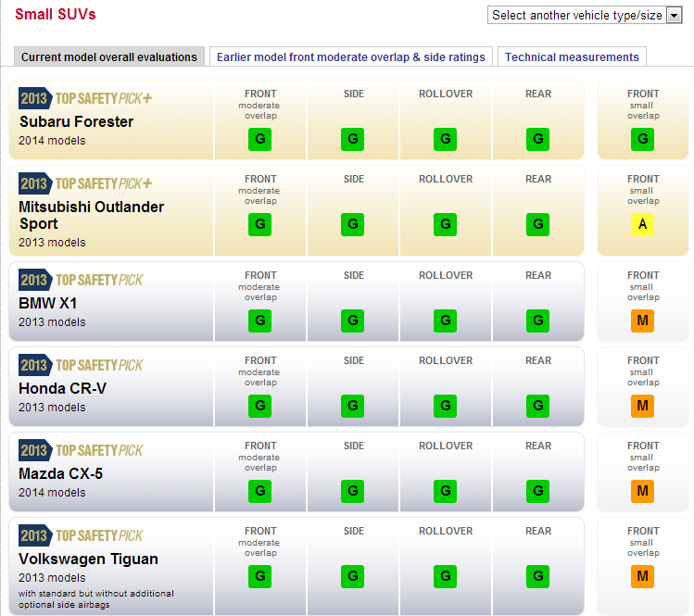Click Mazda CX-5 Top Safety Pick badge
The image size is (694, 616).
pos(81,450)
